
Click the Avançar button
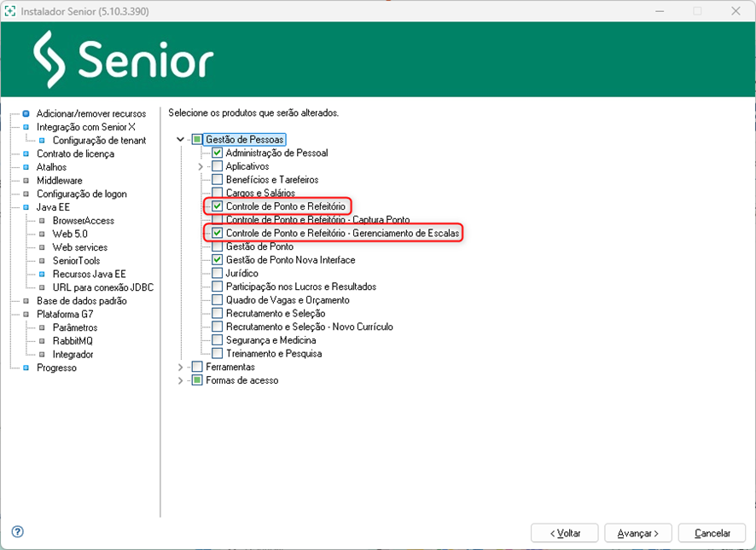(638, 533)
